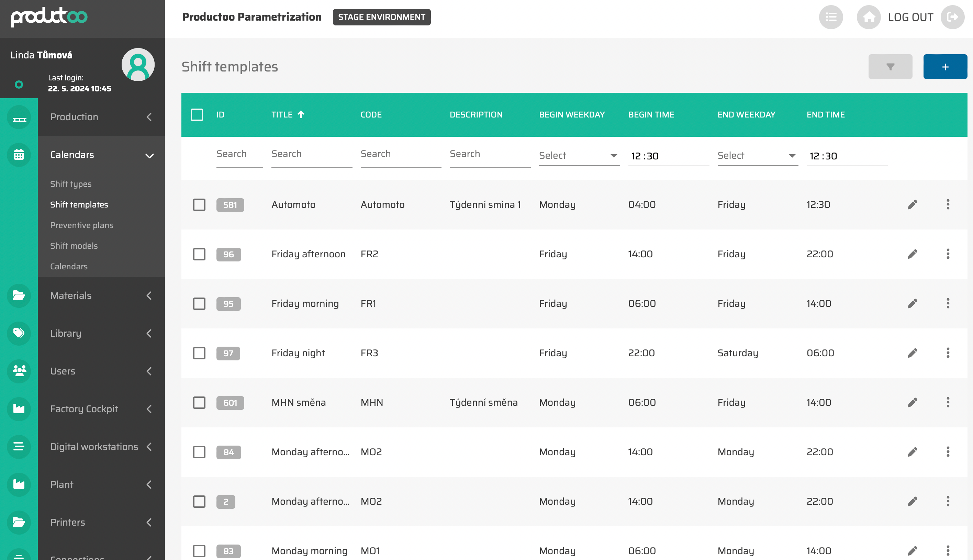Image resolution: width=973 pixels, height=560 pixels.
Task: Open the End Weekday Select dropdown
Action: [x=757, y=156]
